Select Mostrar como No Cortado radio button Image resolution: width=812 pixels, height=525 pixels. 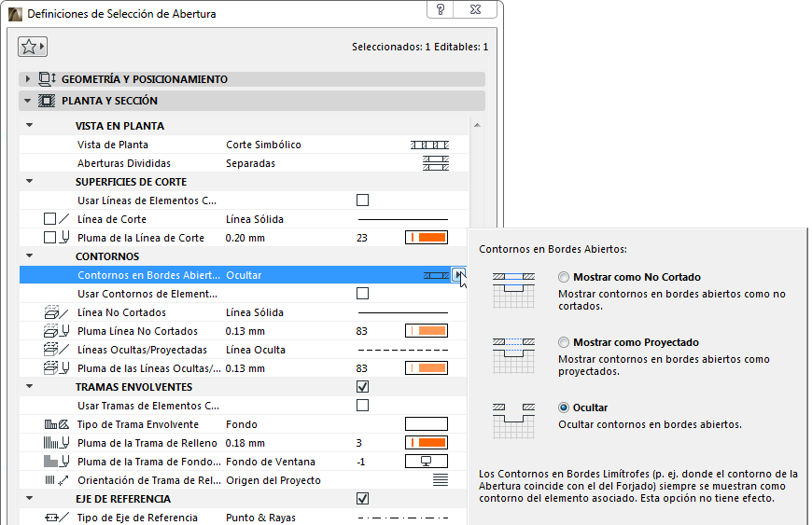(x=564, y=277)
